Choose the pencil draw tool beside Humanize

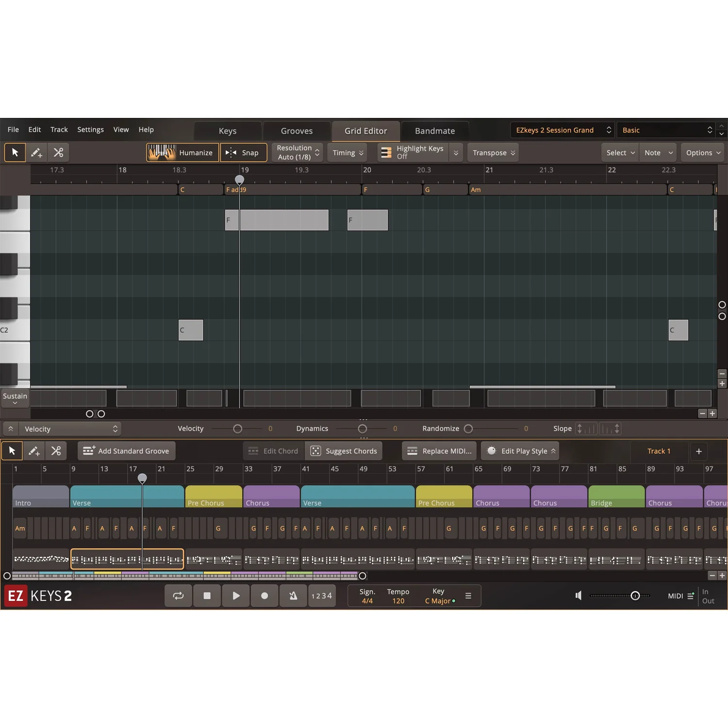(36, 152)
